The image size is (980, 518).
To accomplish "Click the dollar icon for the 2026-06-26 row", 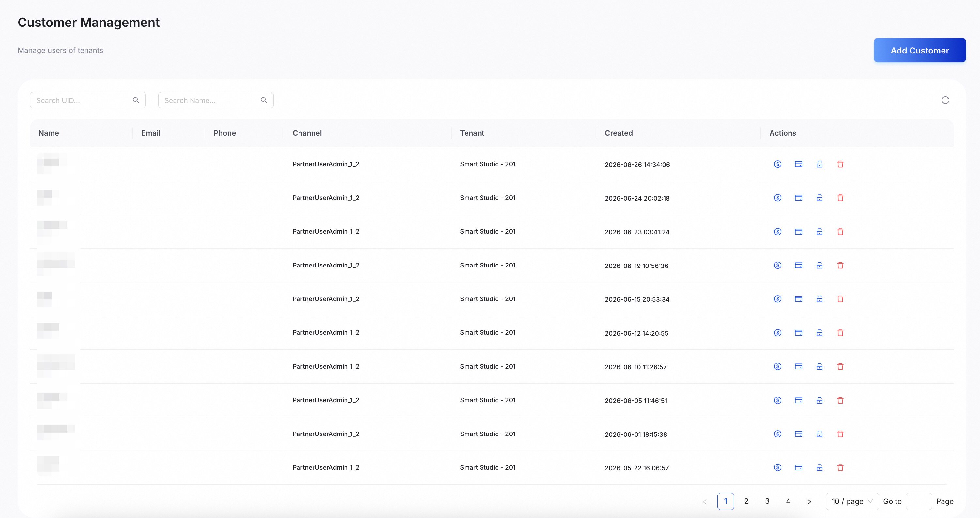I will (x=778, y=164).
